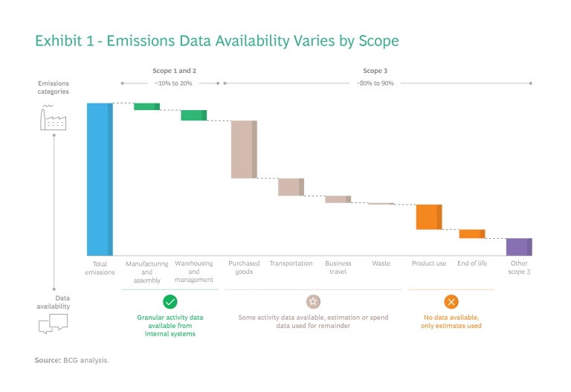Select the large Purchased goods bar

(244, 149)
